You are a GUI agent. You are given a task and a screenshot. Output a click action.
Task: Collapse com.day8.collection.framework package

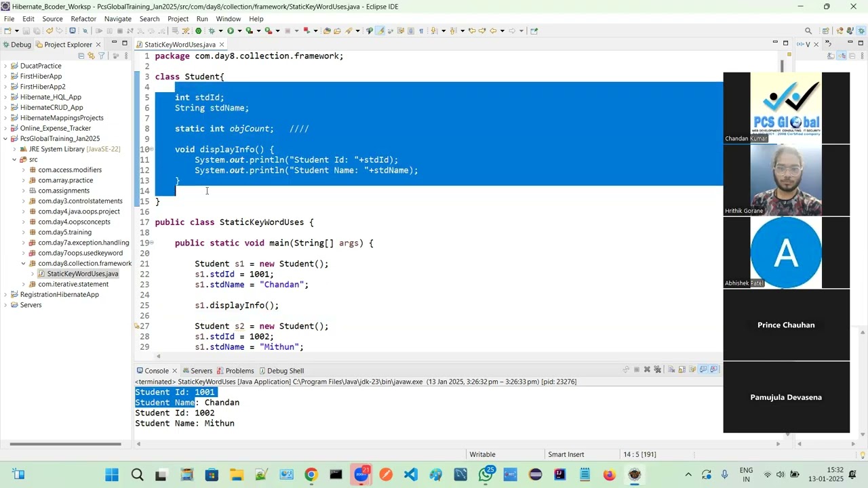[23, 264]
